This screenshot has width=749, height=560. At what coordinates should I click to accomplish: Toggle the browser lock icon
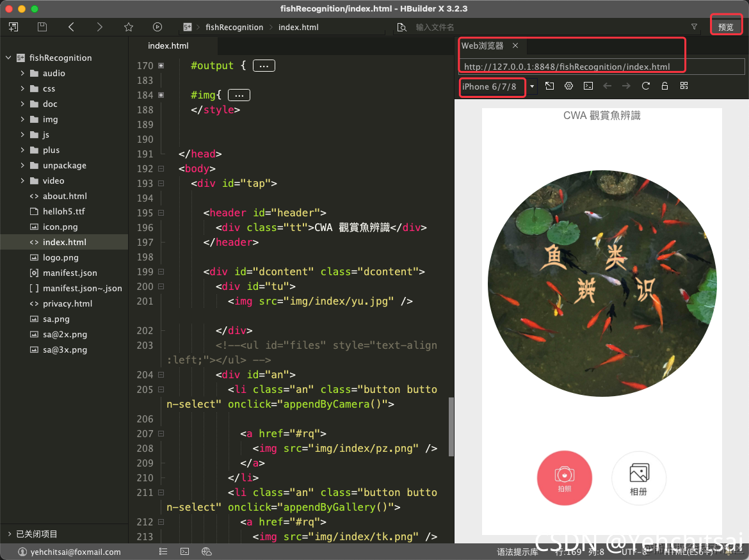click(664, 86)
